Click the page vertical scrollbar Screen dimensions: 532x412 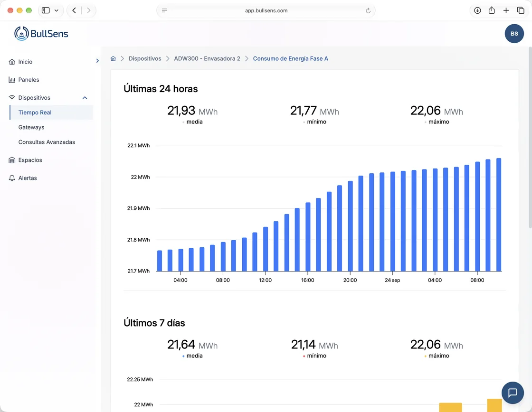530,137
